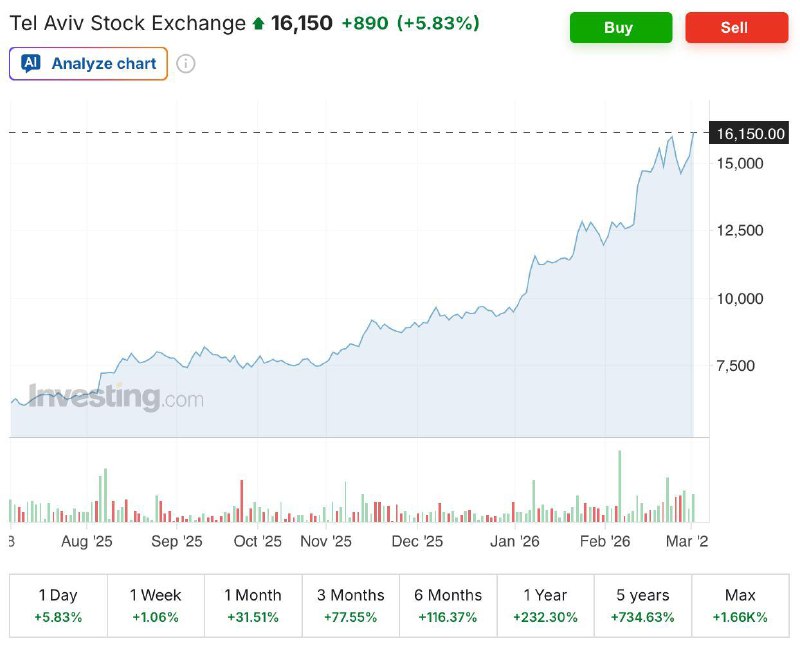Image resolution: width=800 pixels, height=650 pixels.
Task: Choose the 5 years range
Action: [x=642, y=606]
